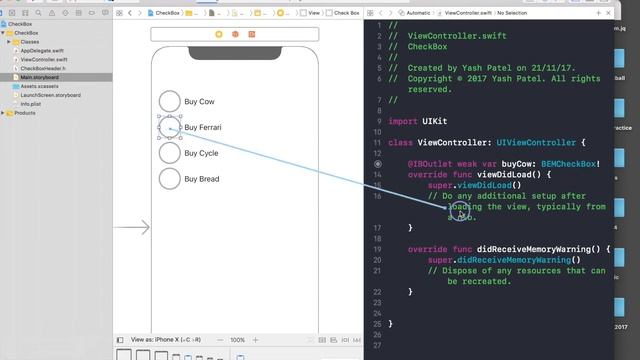
Task: Open the Check Box breadcrumb segment
Action: point(343,13)
